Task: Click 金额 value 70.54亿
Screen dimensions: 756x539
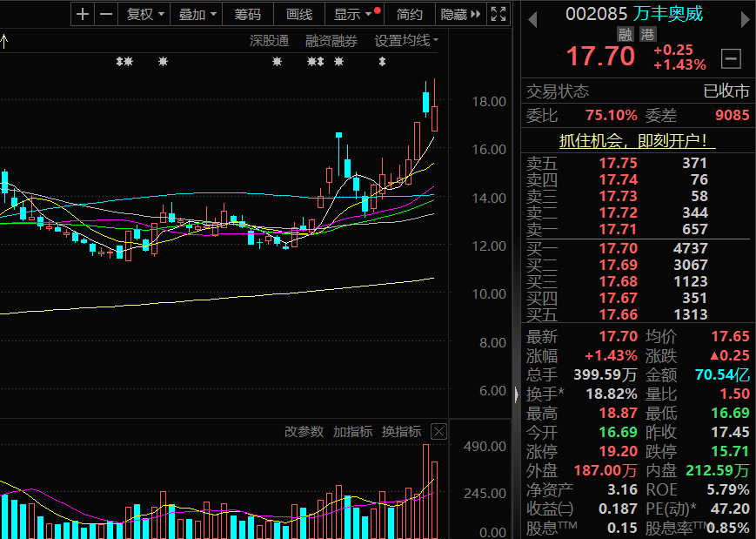Action: pyautogui.click(x=722, y=374)
